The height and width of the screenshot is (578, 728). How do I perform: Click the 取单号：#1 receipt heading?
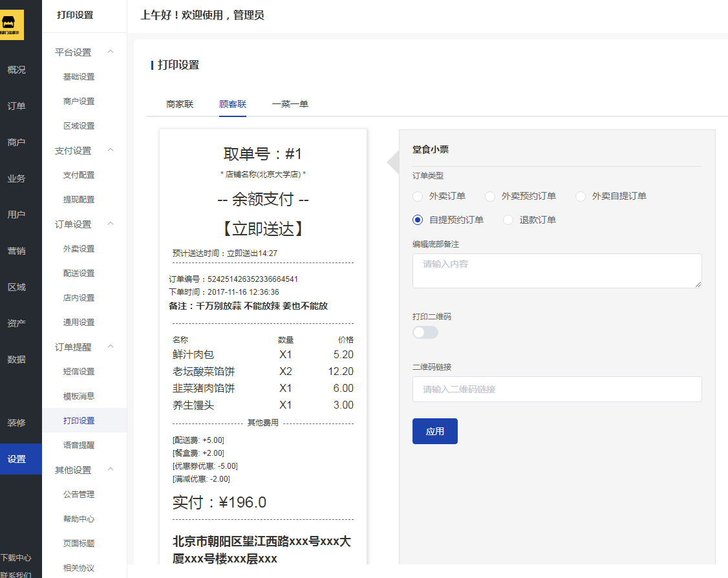tap(262, 154)
